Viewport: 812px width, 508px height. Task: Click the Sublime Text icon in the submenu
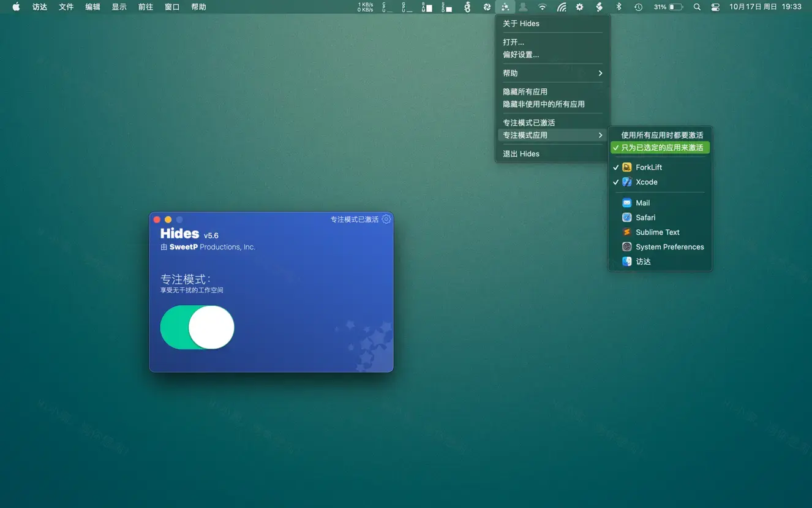coord(626,232)
